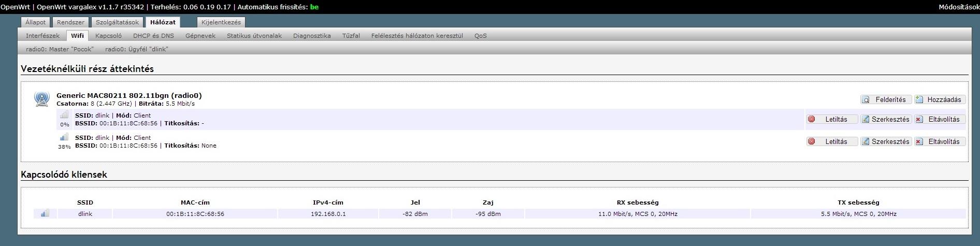Screen dimensions: 980x246
Task: Select the Hálózat tab
Action: coord(163,22)
